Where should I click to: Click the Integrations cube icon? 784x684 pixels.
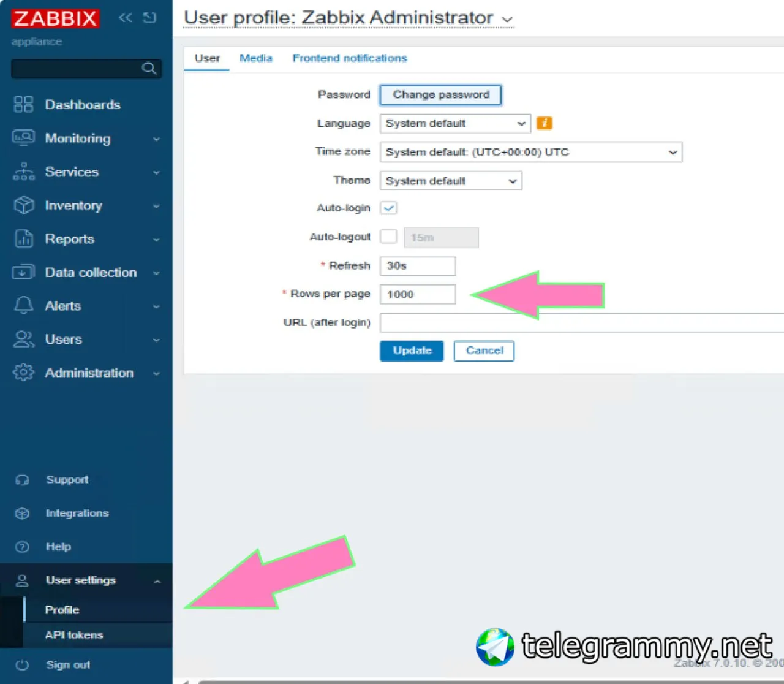[22, 514]
